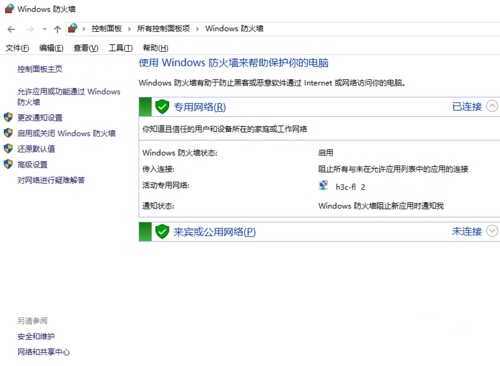Go back with the back arrow
Viewport: 500px width, 366px height.
pos(11,29)
